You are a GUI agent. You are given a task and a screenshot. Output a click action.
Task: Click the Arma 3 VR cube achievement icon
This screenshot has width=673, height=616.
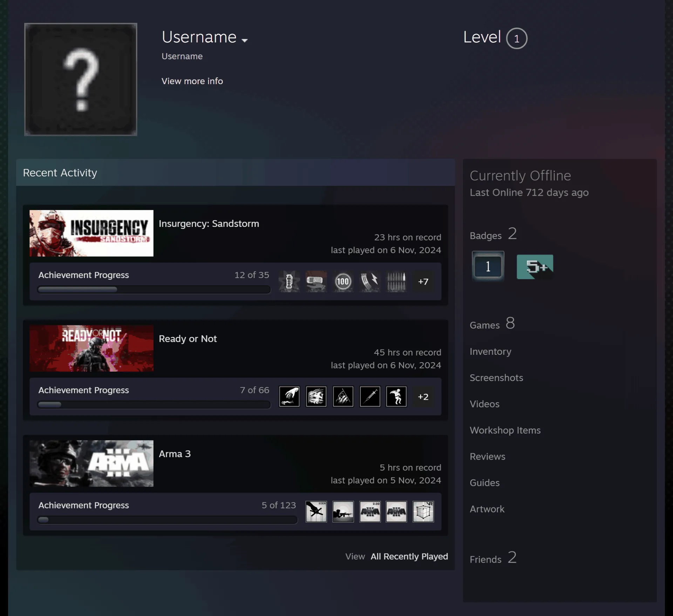[423, 512]
